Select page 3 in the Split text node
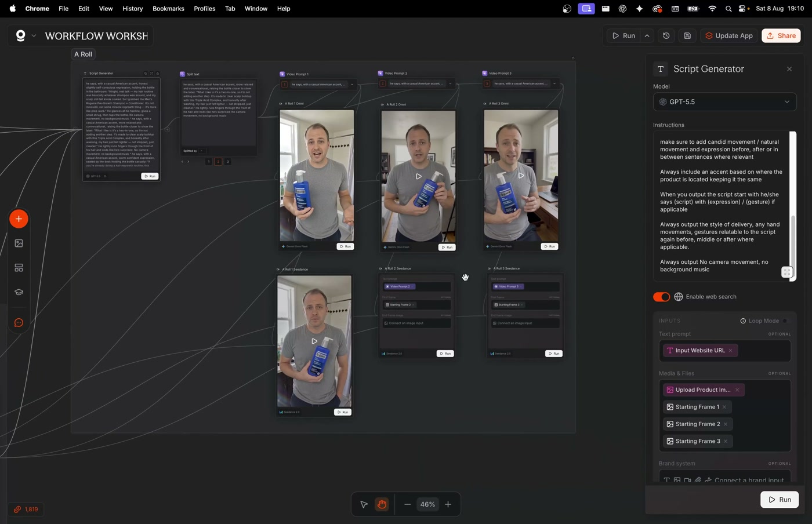Viewport: 812px width, 524px height. pos(228,162)
